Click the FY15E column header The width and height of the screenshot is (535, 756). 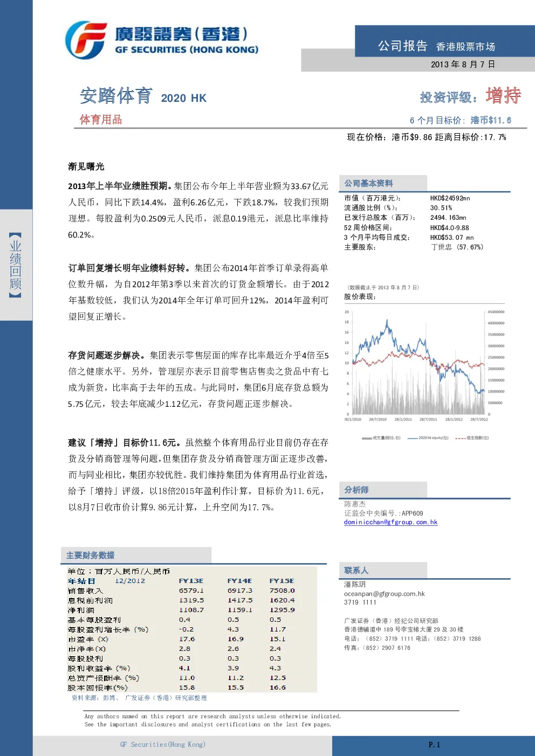[282, 581]
